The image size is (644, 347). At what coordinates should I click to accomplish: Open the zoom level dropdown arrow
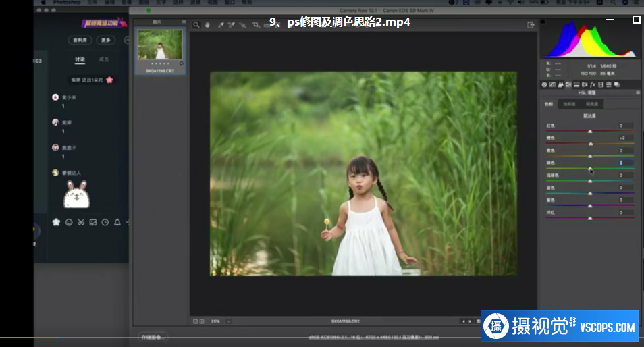(x=228, y=321)
